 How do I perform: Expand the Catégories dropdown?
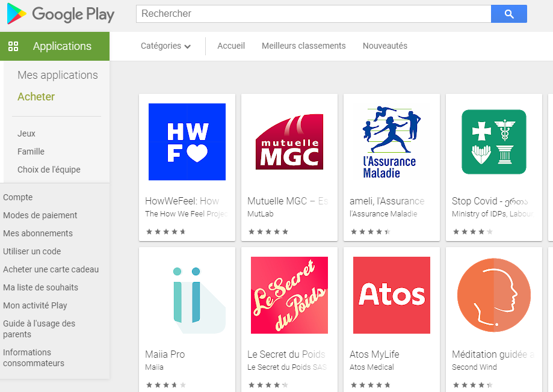pyautogui.click(x=165, y=46)
